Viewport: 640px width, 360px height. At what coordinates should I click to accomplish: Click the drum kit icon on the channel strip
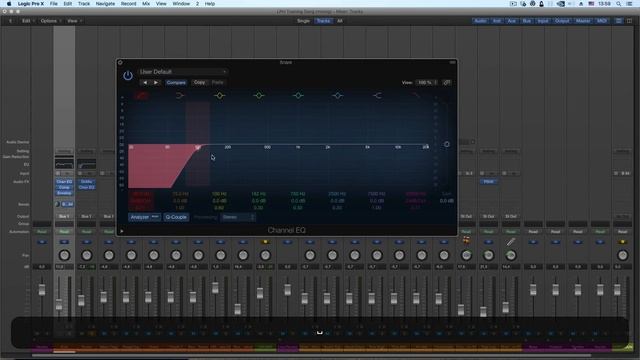click(466, 241)
